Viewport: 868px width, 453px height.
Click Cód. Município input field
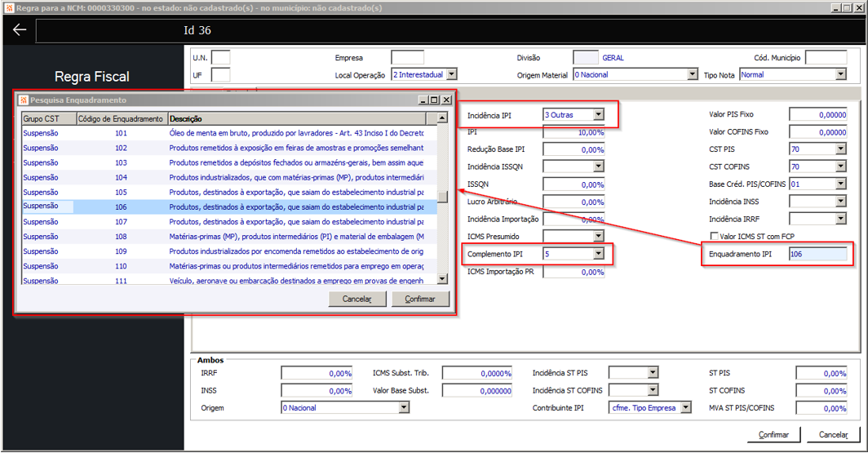point(826,58)
